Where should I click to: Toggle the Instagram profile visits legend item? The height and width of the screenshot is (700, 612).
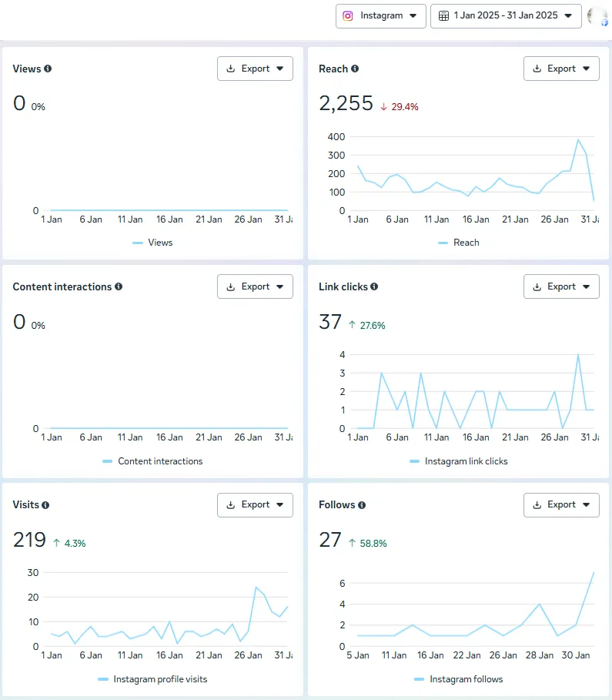152,679
